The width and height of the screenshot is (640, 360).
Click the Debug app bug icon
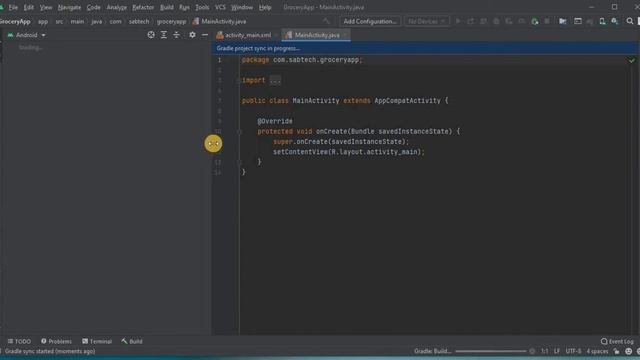pos(496,21)
